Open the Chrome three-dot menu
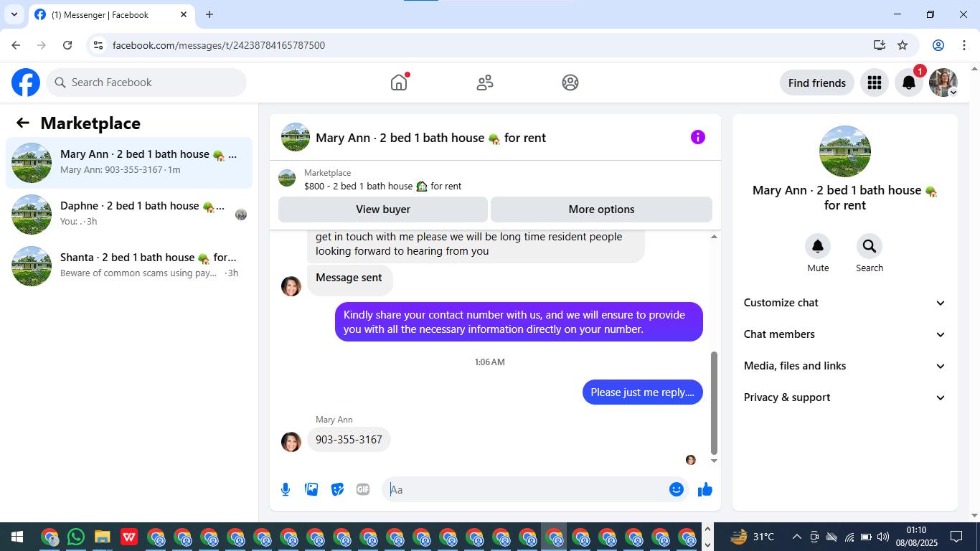This screenshot has width=980, height=551. [x=964, y=45]
